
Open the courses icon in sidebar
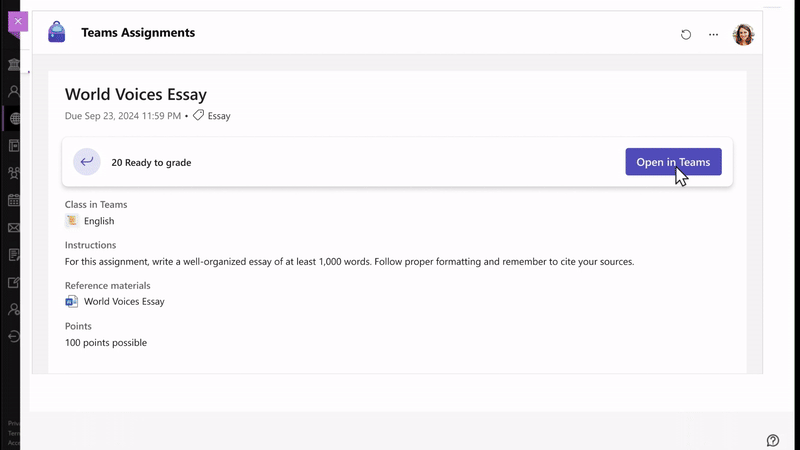14,145
